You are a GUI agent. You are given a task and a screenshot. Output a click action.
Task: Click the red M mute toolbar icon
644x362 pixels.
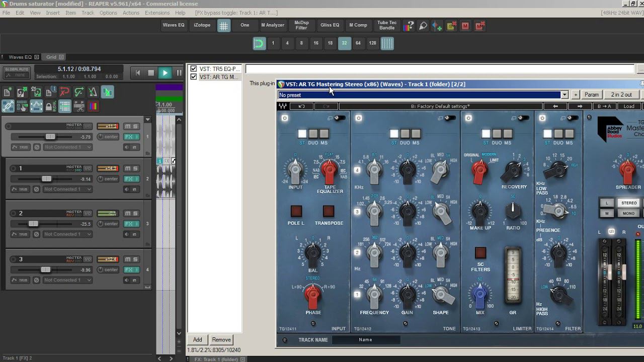465,26
